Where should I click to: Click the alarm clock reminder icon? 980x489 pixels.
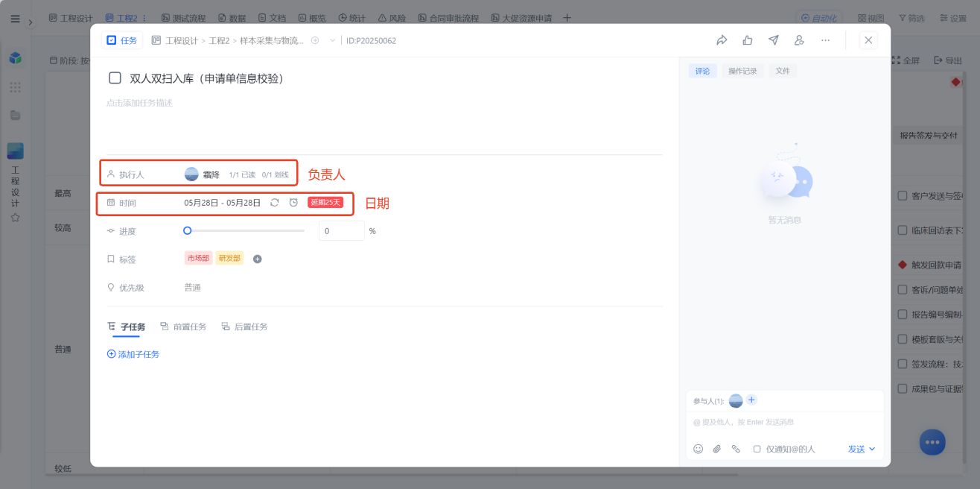293,202
